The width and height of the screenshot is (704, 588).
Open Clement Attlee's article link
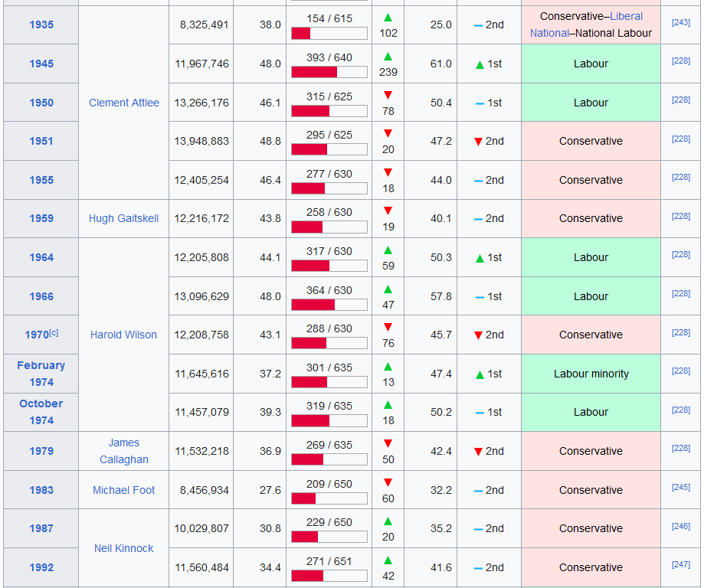click(124, 103)
